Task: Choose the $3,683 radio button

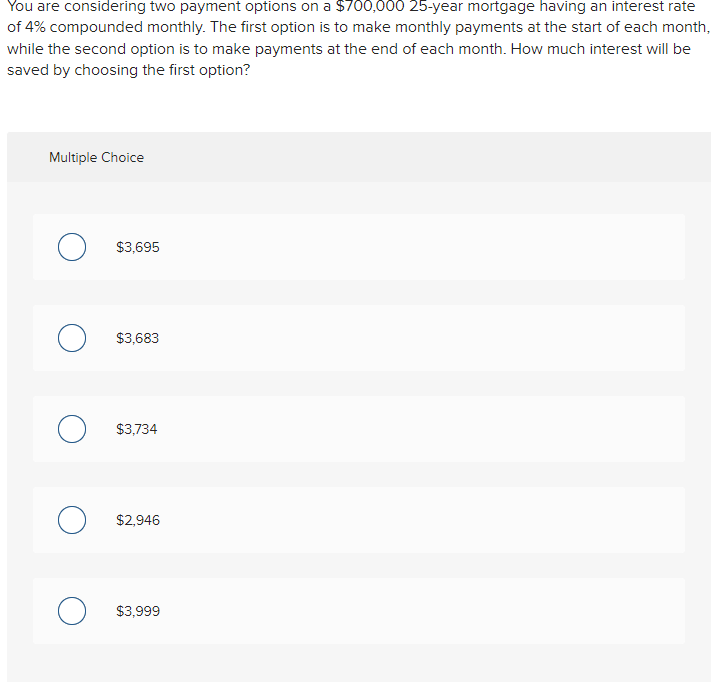Action: pos(72,338)
